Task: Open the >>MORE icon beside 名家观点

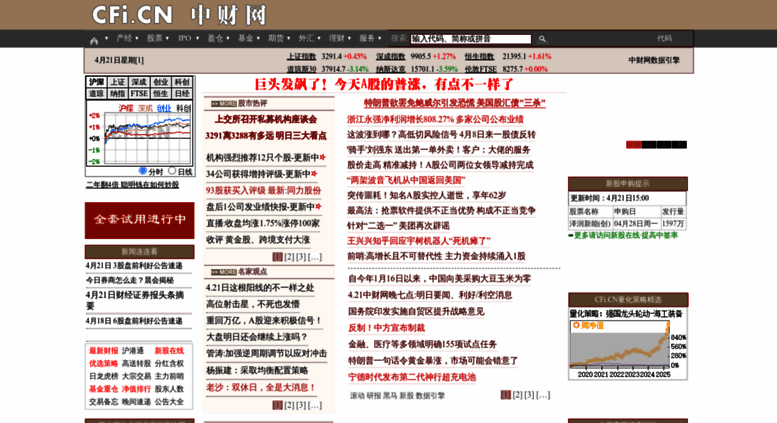Action: pos(223,272)
